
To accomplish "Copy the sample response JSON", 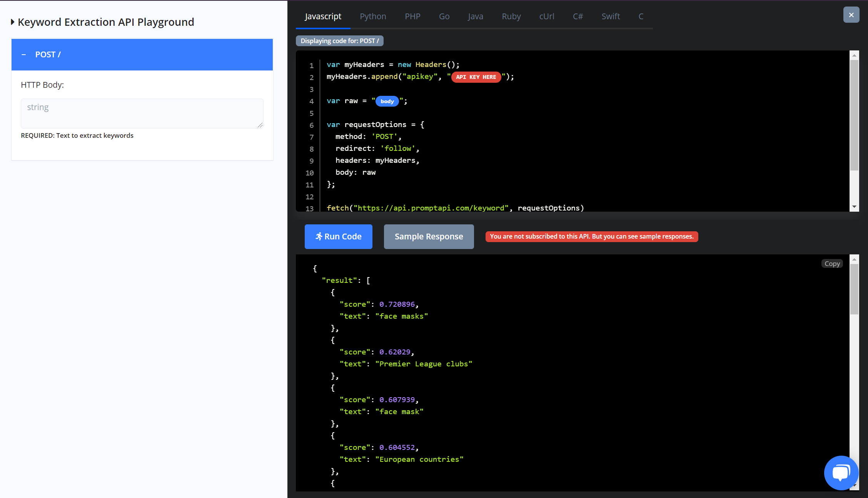I will (x=832, y=263).
